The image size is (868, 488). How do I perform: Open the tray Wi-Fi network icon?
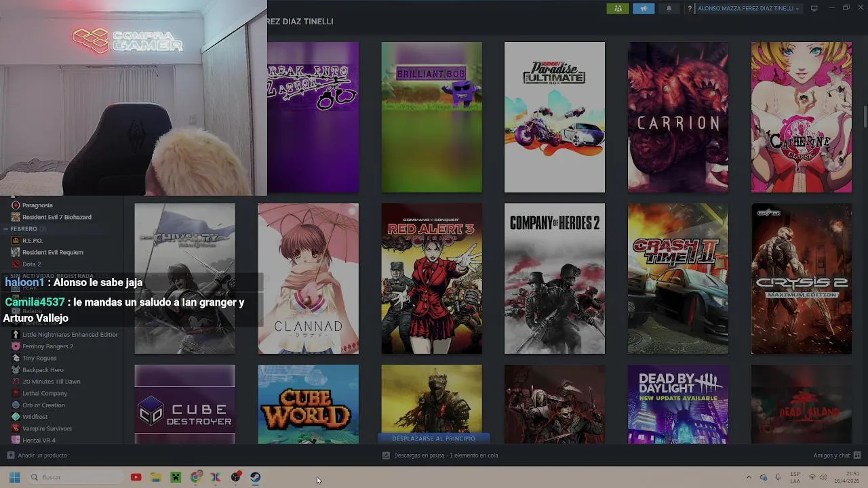812,477
